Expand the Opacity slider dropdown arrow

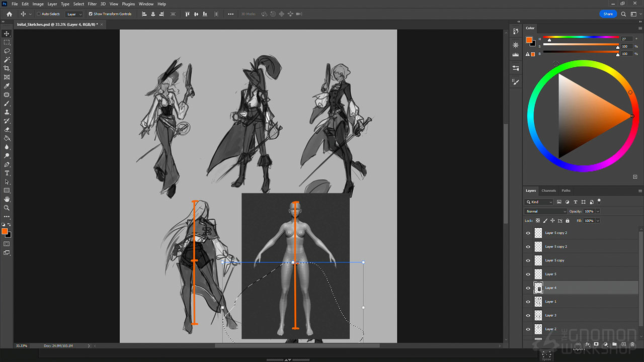click(597, 211)
